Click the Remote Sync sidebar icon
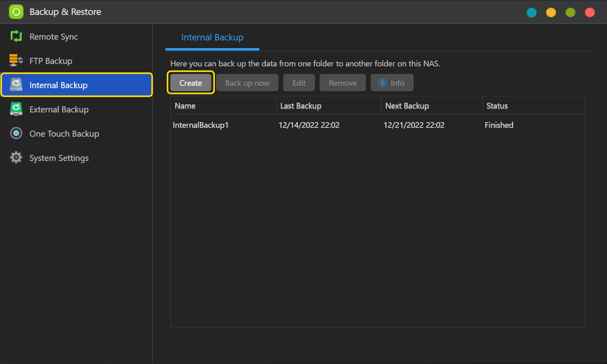 point(16,36)
